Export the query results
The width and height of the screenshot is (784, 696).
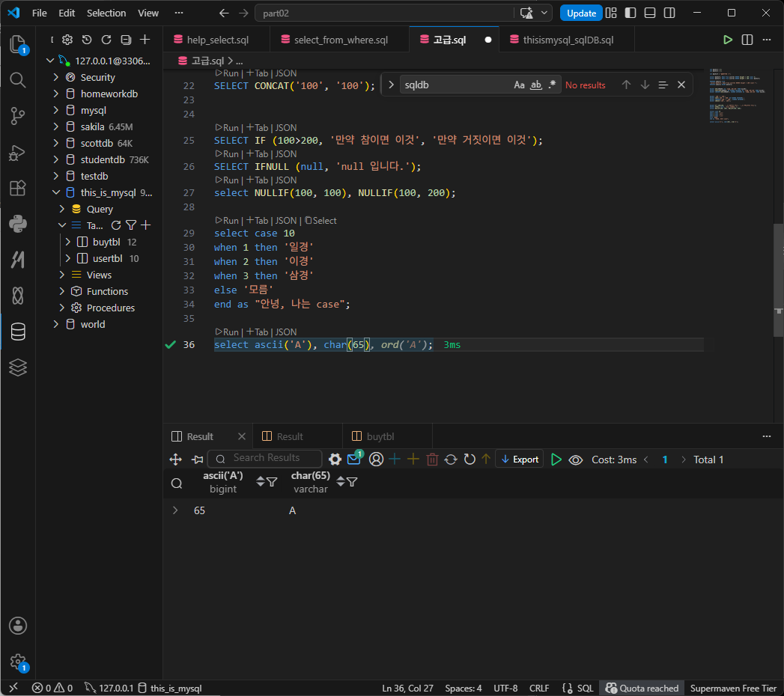[520, 460]
